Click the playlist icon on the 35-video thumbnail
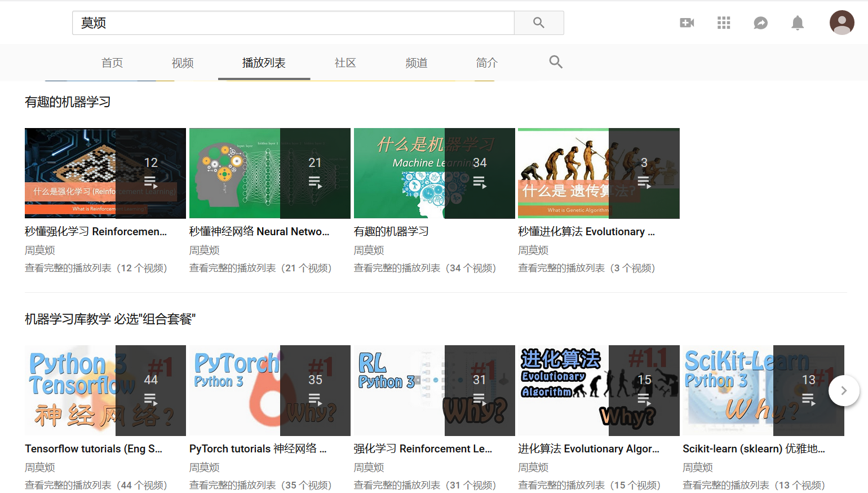This screenshot has height=493, width=868. tap(315, 399)
